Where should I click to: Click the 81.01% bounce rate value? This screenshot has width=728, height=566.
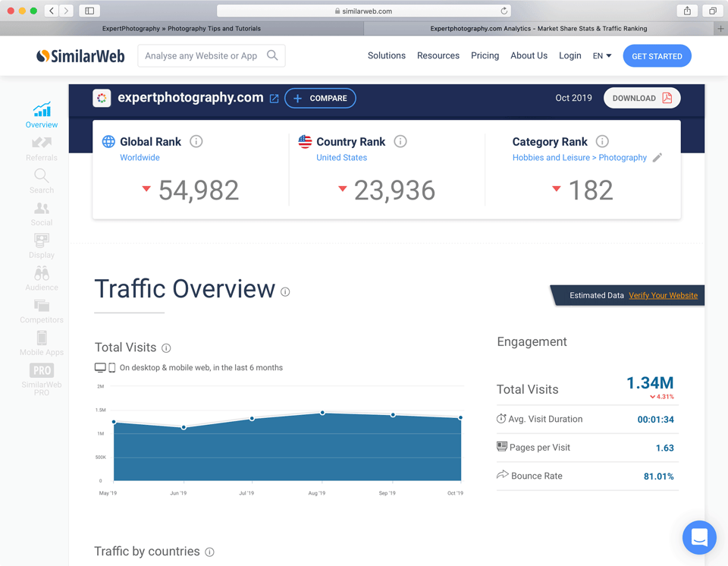(x=658, y=476)
